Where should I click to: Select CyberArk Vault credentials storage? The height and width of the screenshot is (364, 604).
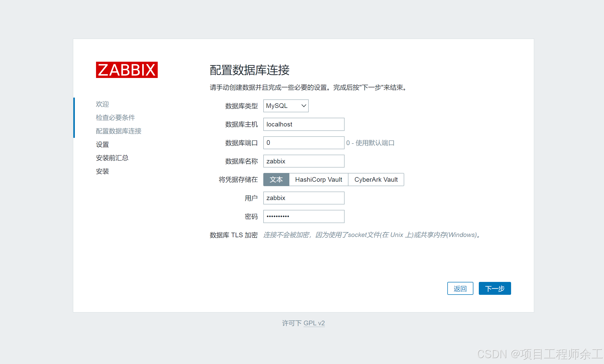click(376, 179)
